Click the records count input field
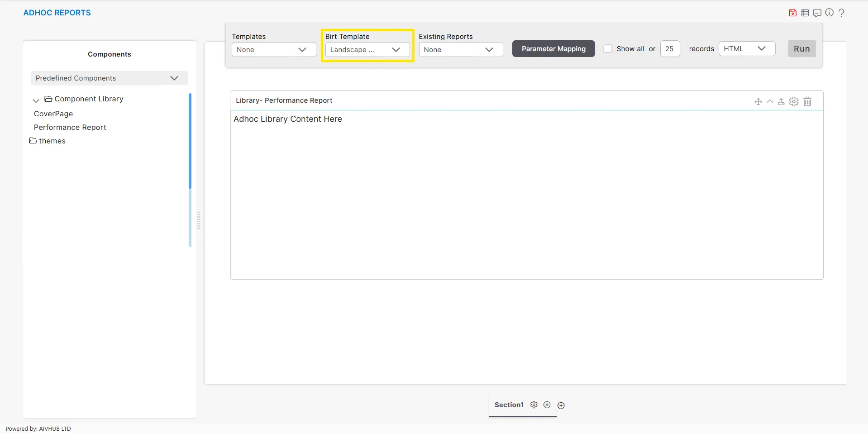 (670, 49)
